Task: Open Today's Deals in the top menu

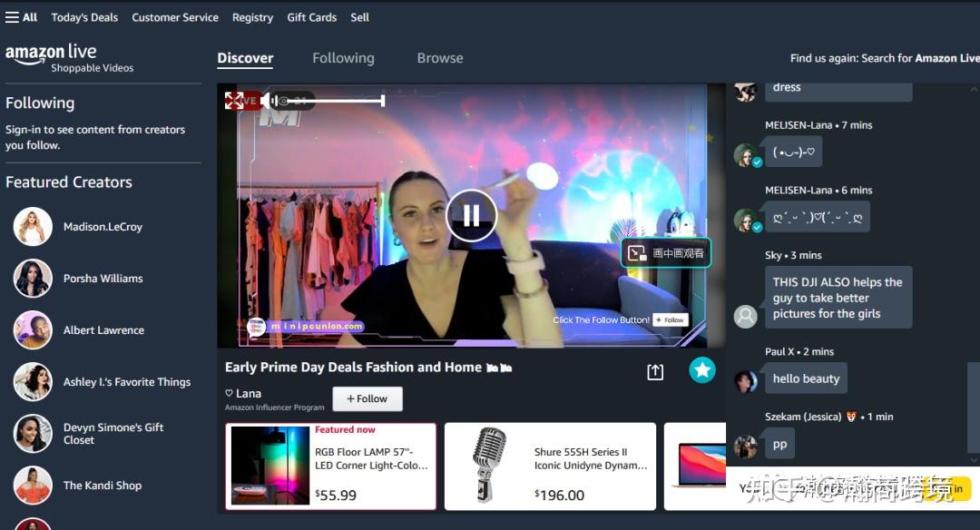Action: tap(84, 16)
